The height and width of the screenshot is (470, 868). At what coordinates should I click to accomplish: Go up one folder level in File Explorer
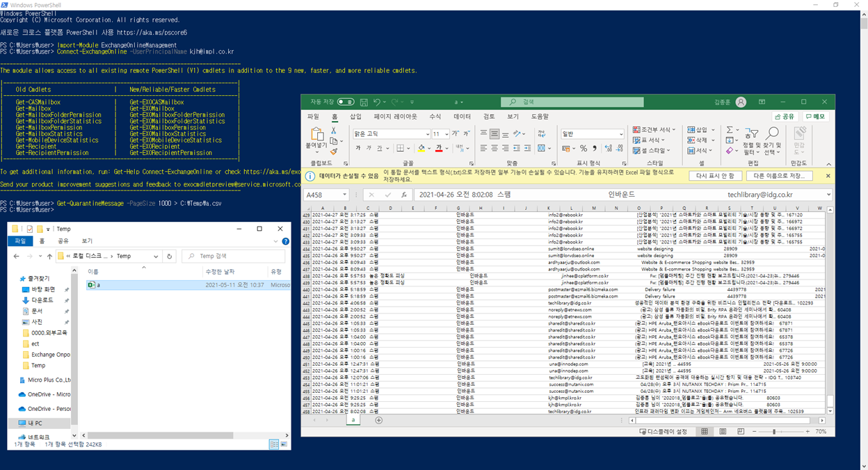click(x=49, y=256)
